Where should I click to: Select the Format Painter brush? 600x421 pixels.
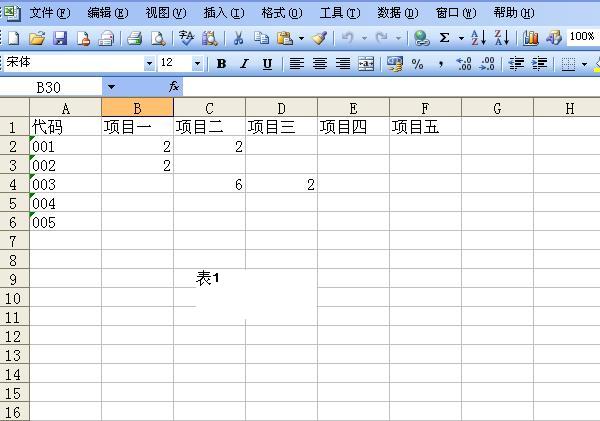point(319,38)
